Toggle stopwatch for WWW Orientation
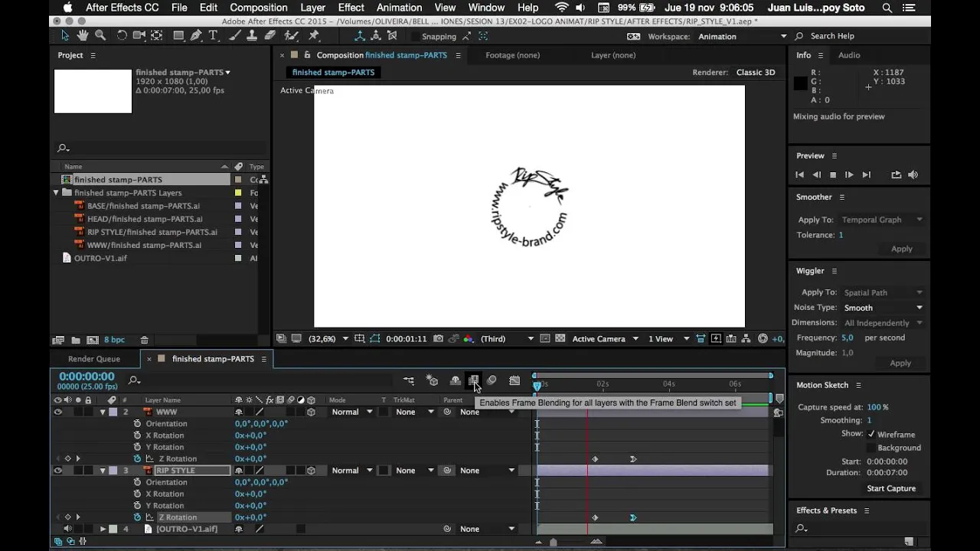Screen dimensions: 980x551 coord(138,423)
